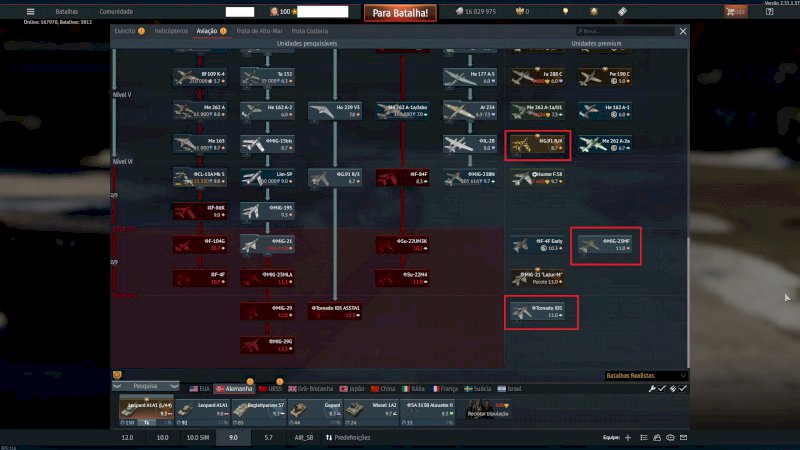
Task: Click the Golden Eagles balance icon
Action: [x=520, y=11]
